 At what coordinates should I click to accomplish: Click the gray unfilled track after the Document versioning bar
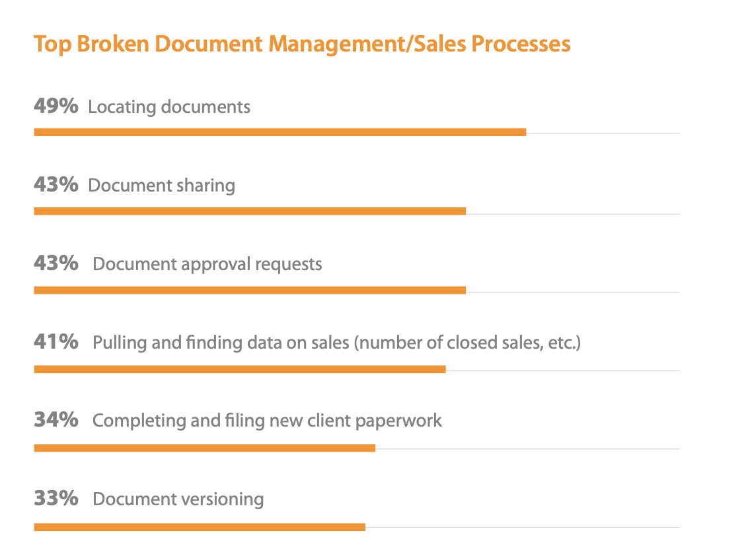coord(523,528)
